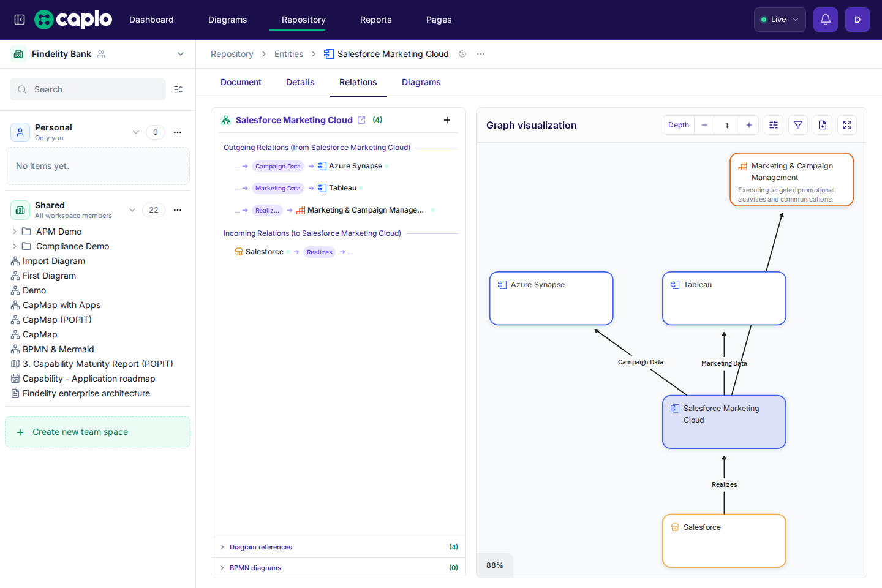Click Azure Synapse entity icon in relations list

322,166
